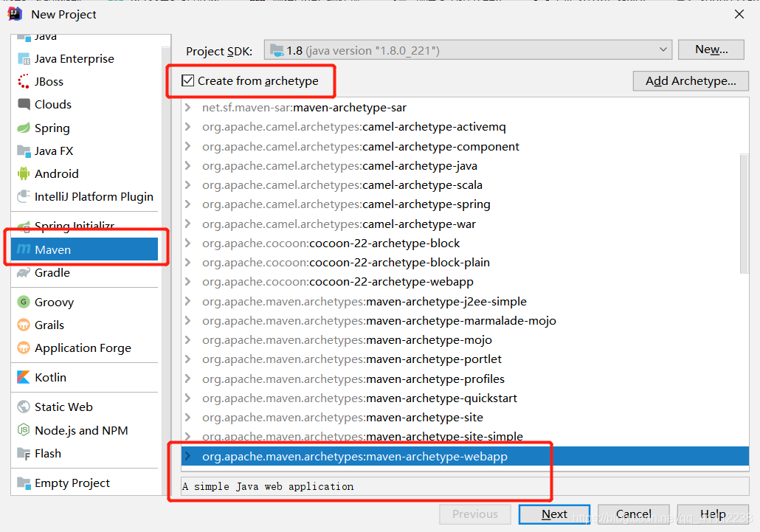Expand the camel-archetype-activemq entry
This screenshot has width=760, height=532.
pos(188,126)
